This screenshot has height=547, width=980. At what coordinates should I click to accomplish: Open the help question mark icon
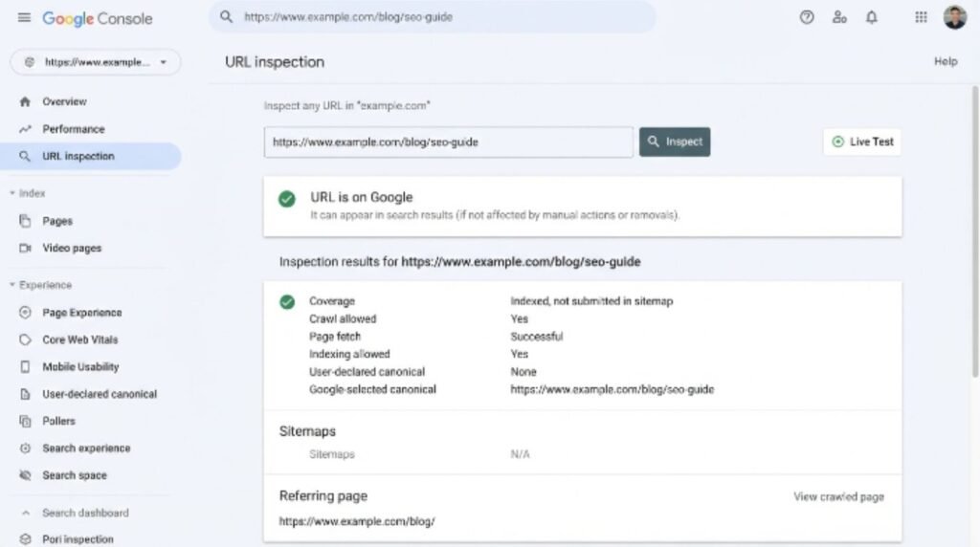(806, 17)
